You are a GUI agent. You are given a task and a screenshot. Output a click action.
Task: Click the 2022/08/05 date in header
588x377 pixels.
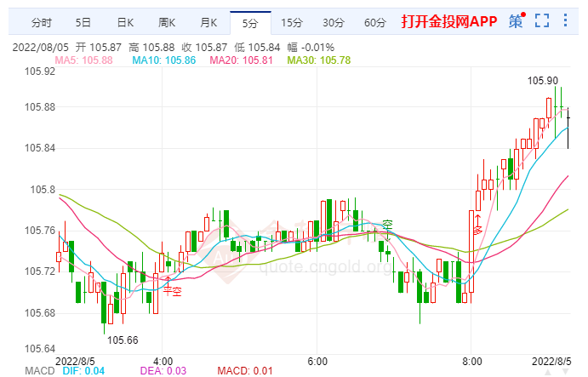[x=41, y=48]
